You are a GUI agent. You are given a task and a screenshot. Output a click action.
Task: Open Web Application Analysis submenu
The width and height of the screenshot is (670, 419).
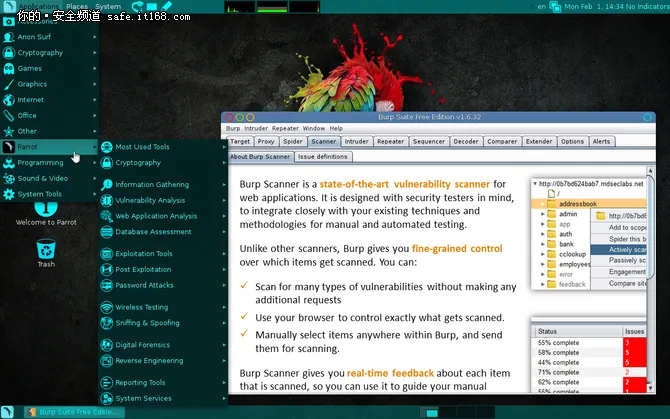pyautogui.click(x=163, y=216)
